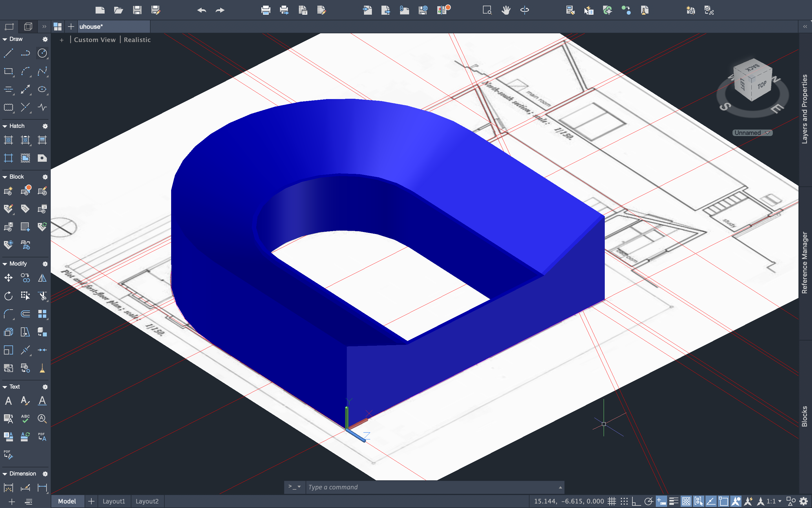Save the drawing with Save icon

pos(137,10)
